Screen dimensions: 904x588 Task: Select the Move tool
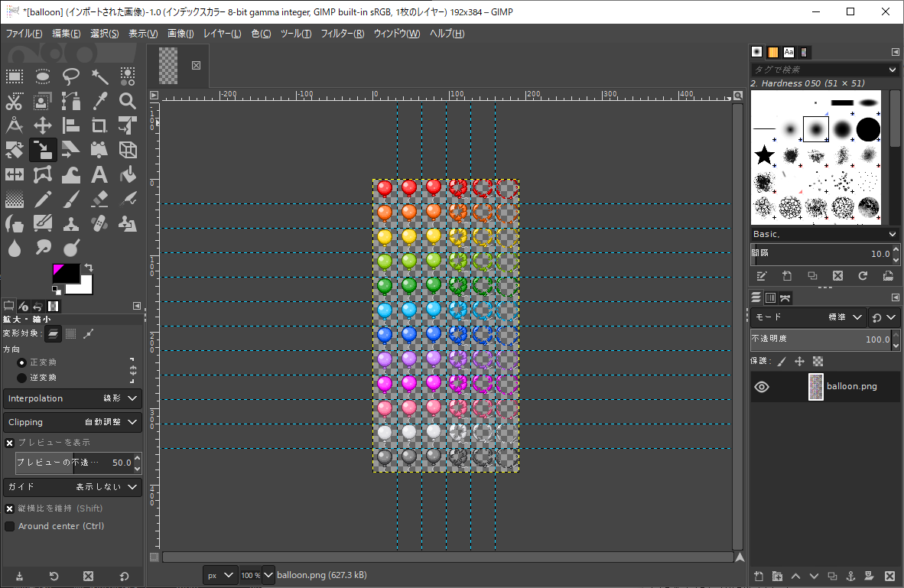[x=43, y=125]
